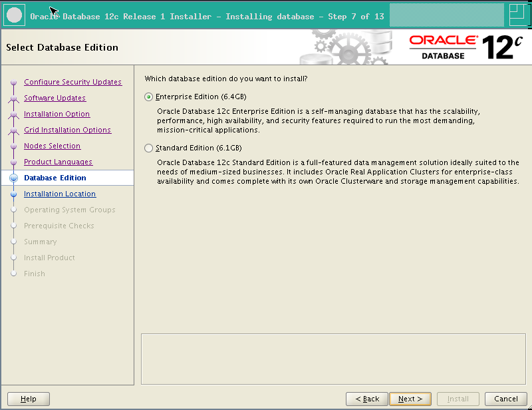Viewport: 532px width, 410px height.
Task: Click the grayed circle icon beside Summary step
Action: [15, 242]
